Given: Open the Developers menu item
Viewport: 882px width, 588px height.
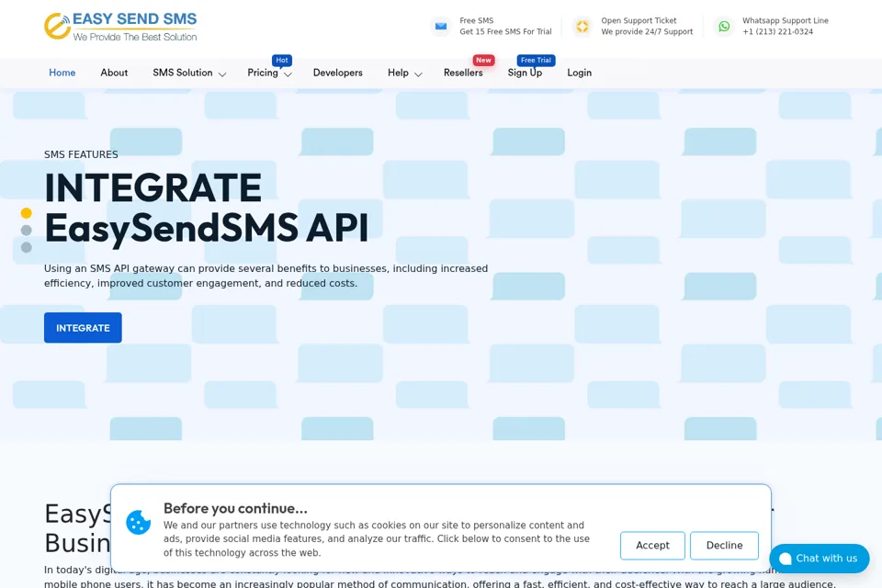Looking at the screenshot, I should click(x=337, y=73).
